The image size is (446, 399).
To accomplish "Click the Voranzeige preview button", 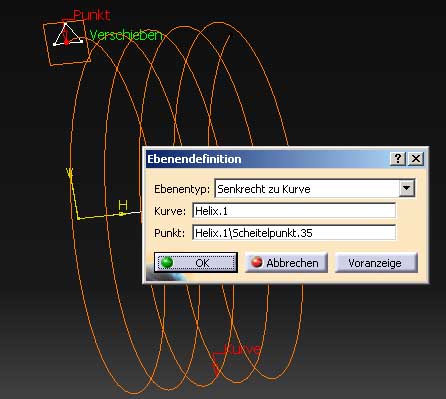I will pos(376,263).
